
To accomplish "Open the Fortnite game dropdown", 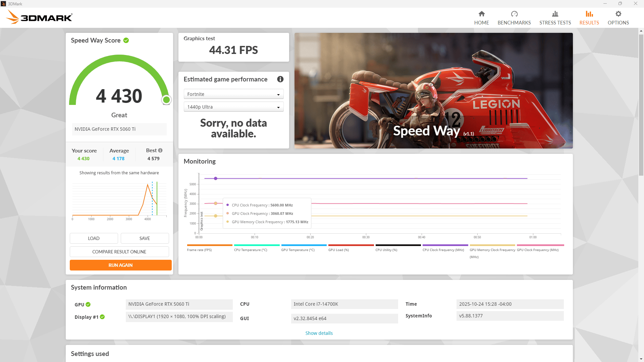I will 234,94.
